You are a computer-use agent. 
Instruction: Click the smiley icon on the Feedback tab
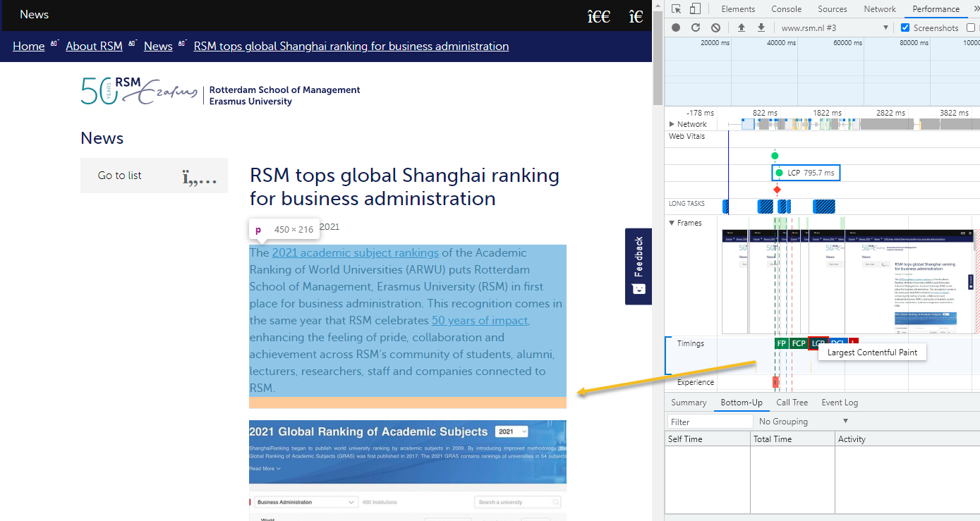click(639, 289)
